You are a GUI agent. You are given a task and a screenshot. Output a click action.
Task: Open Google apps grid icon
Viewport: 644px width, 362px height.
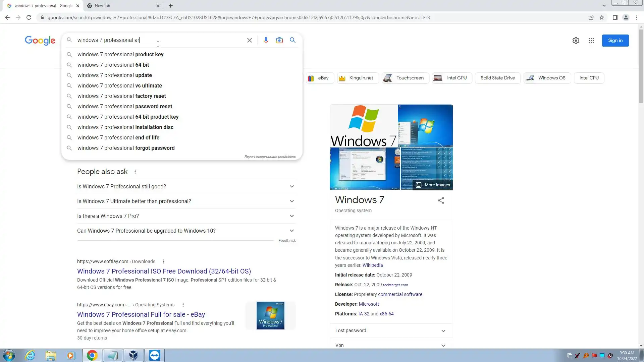(x=591, y=41)
